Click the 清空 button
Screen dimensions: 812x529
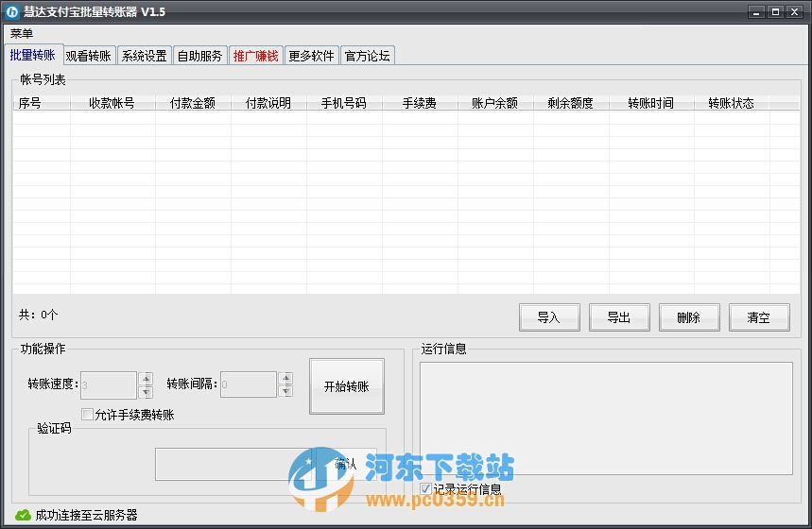(759, 317)
